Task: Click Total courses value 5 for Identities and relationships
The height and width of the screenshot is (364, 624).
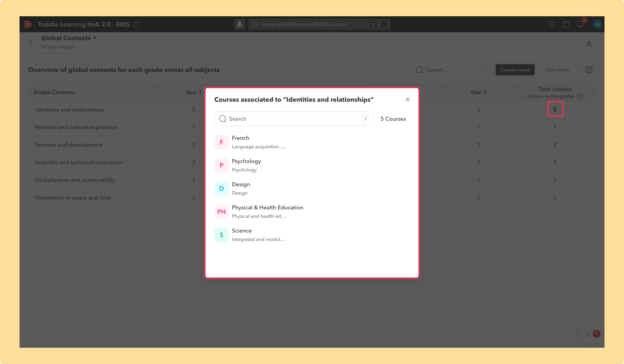Action: tap(555, 109)
